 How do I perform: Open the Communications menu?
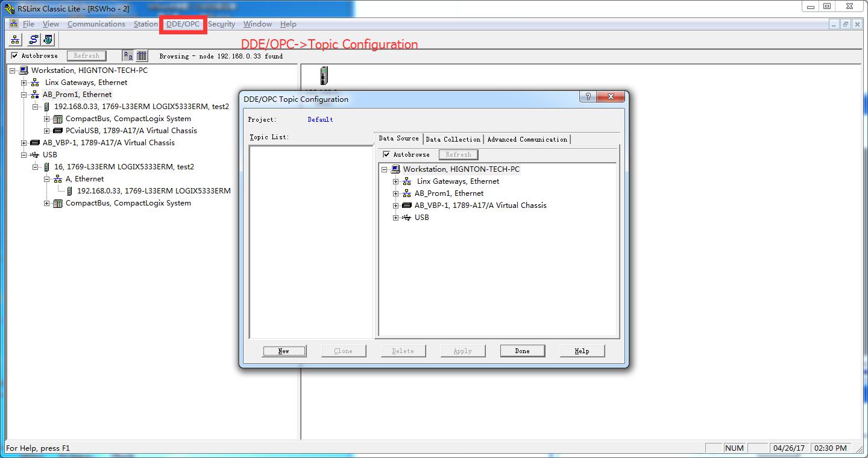click(x=96, y=24)
